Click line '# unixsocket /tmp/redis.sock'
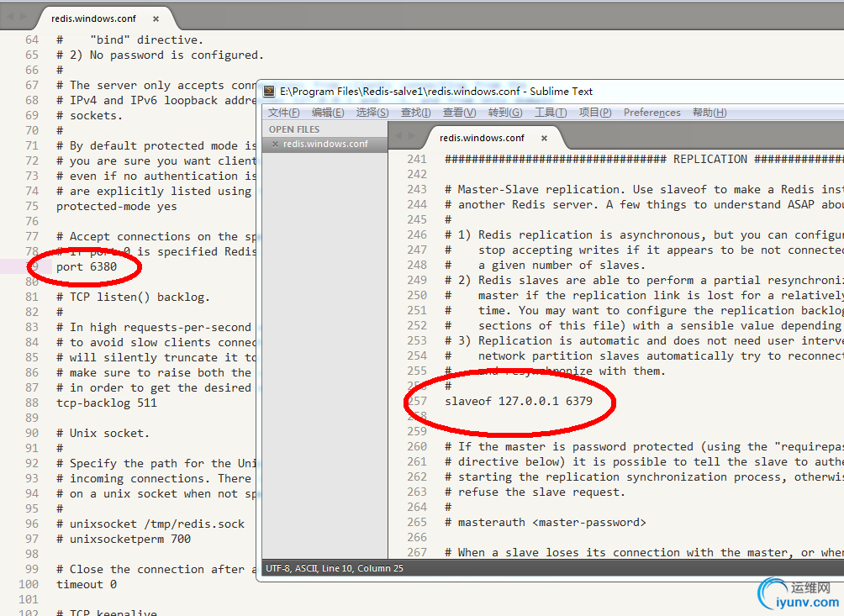 [x=150, y=524]
